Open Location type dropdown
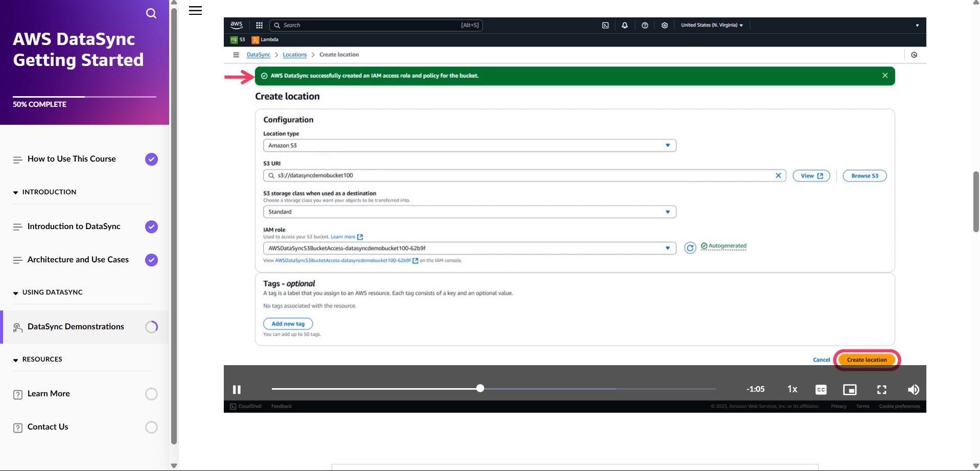980x471 pixels. pos(470,145)
